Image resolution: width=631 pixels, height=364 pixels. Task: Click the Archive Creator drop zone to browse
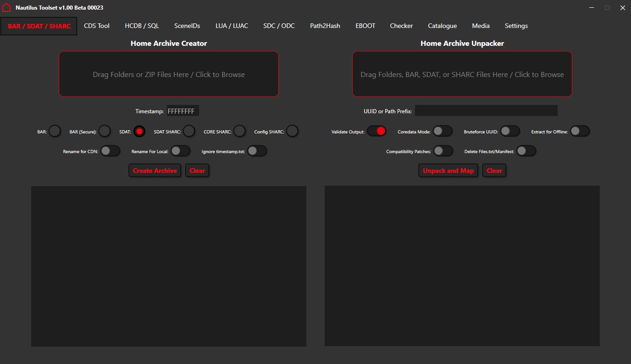point(168,74)
